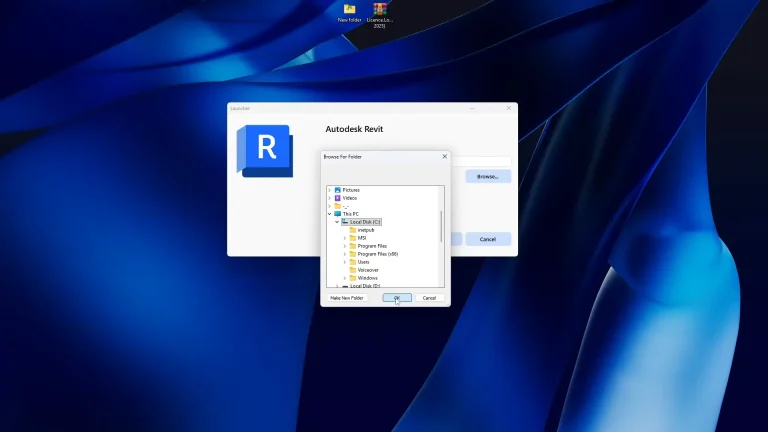Select the New folder desktop icon
This screenshot has width=768, height=432.
click(x=349, y=13)
